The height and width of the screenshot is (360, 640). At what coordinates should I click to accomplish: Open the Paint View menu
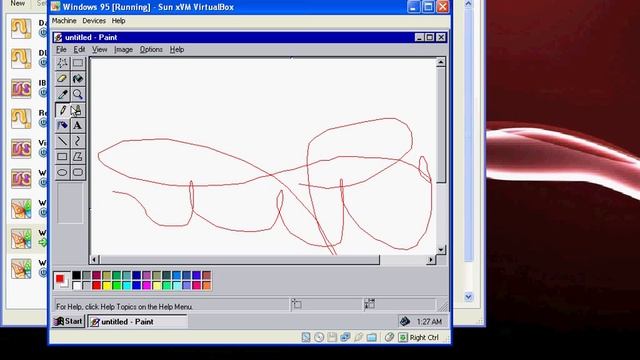99,49
